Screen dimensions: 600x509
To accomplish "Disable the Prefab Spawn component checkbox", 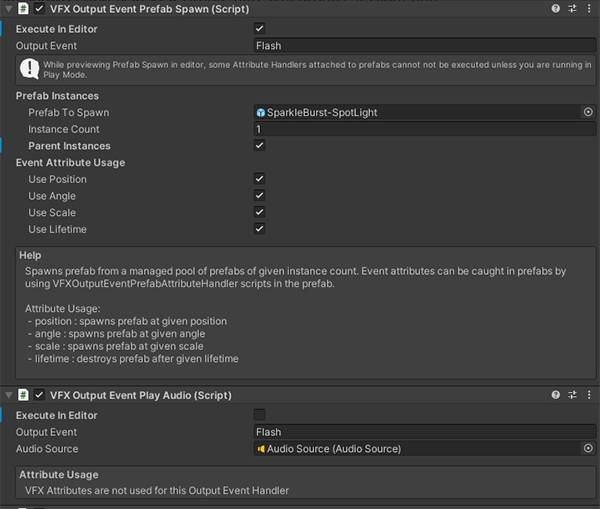I will [x=39, y=8].
